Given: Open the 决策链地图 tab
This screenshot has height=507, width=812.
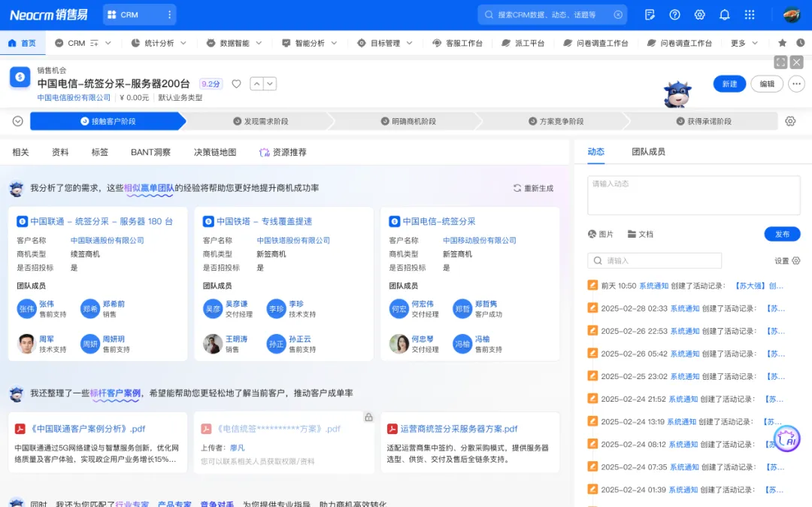Looking at the screenshot, I should [x=215, y=152].
